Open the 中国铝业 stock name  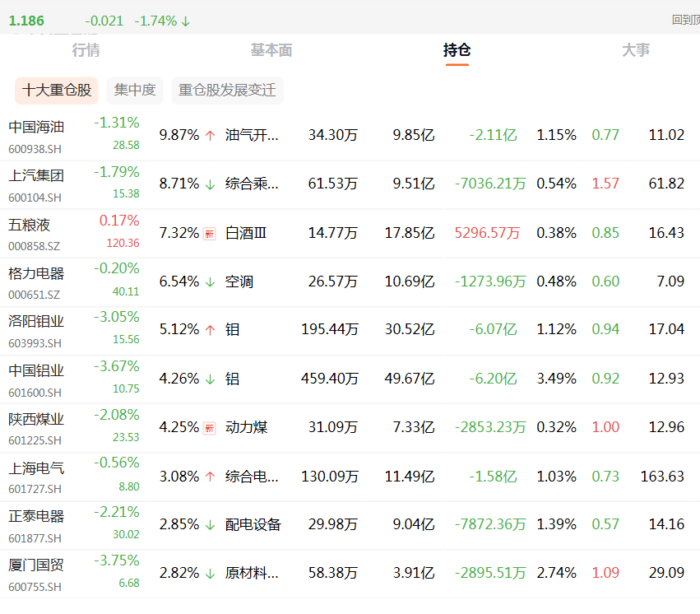click(36, 370)
